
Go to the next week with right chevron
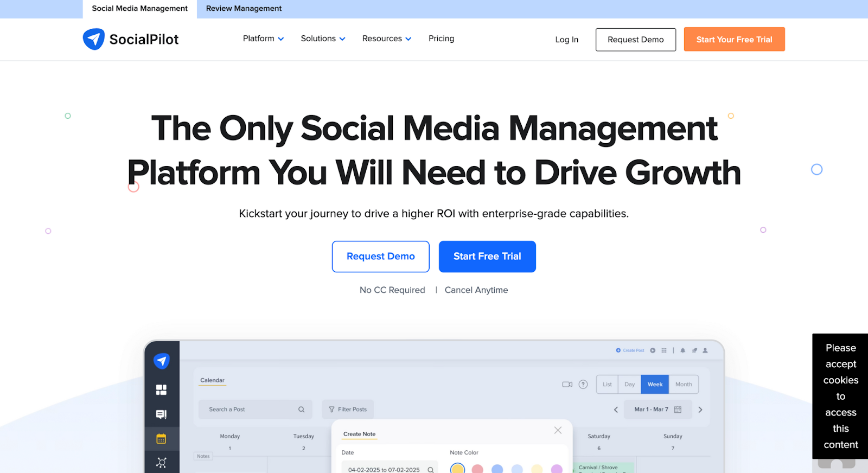(x=700, y=410)
